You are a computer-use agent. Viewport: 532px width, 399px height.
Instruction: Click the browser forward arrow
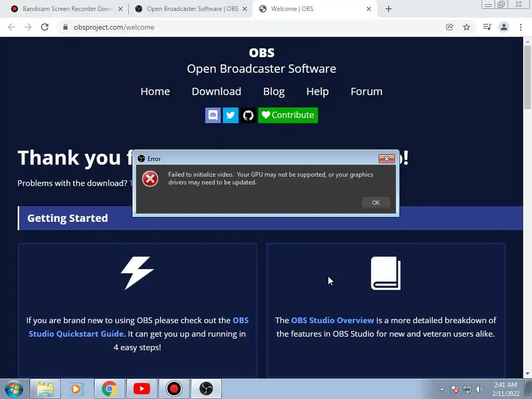pyautogui.click(x=28, y=27)
